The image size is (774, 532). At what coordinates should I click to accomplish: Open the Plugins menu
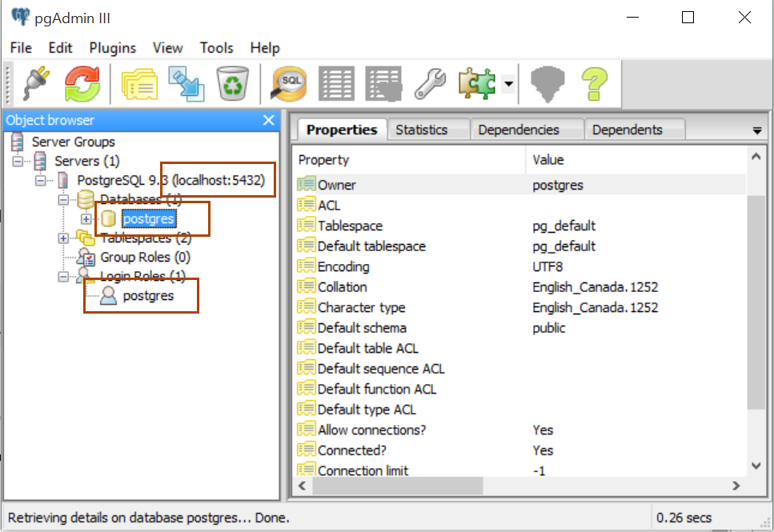113,48
